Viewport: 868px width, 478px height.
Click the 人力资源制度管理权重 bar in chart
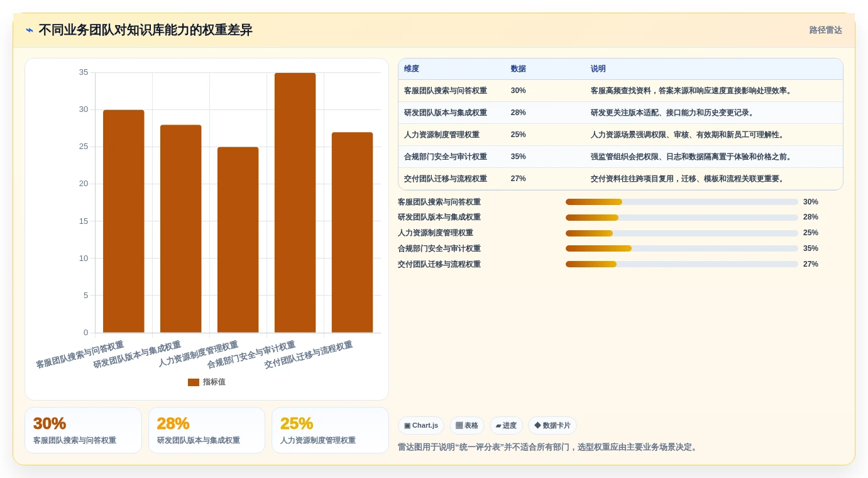pyautogui.click(x=238, y=240)
